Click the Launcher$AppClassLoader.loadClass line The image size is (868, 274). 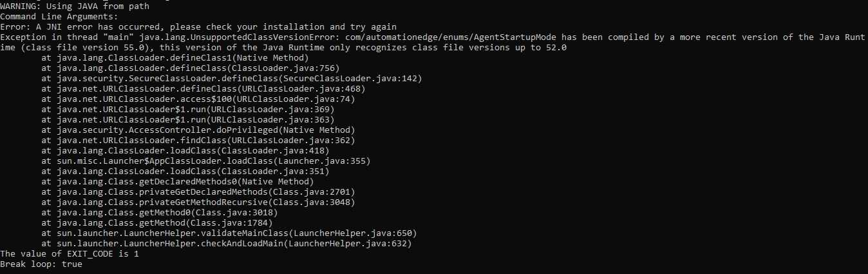click(206, 161)
